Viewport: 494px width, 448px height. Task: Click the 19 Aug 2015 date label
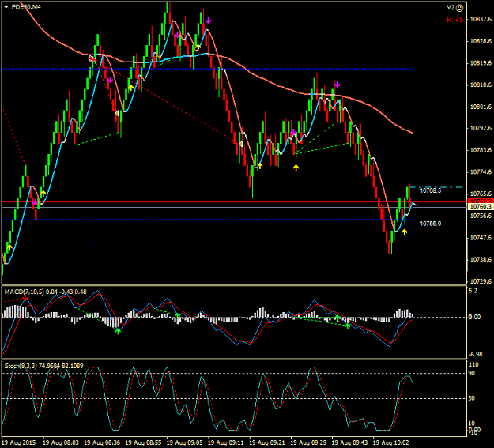point(18,442)
